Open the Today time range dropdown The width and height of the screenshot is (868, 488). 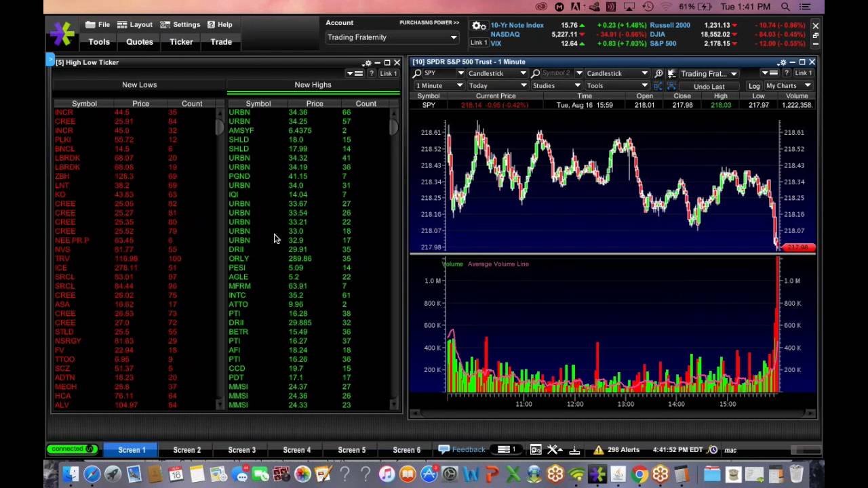(x=497, y=85)
